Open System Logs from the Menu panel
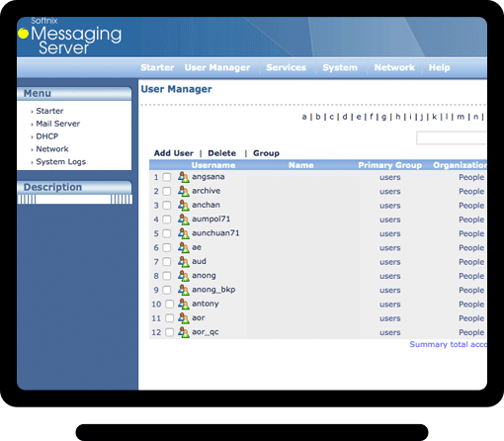 [x=61, y=162]
